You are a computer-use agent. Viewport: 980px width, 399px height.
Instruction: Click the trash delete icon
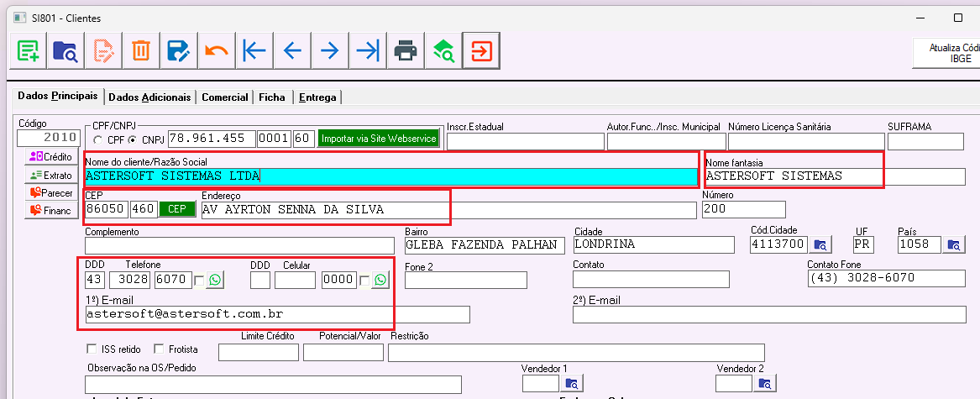tap(140, 50)
